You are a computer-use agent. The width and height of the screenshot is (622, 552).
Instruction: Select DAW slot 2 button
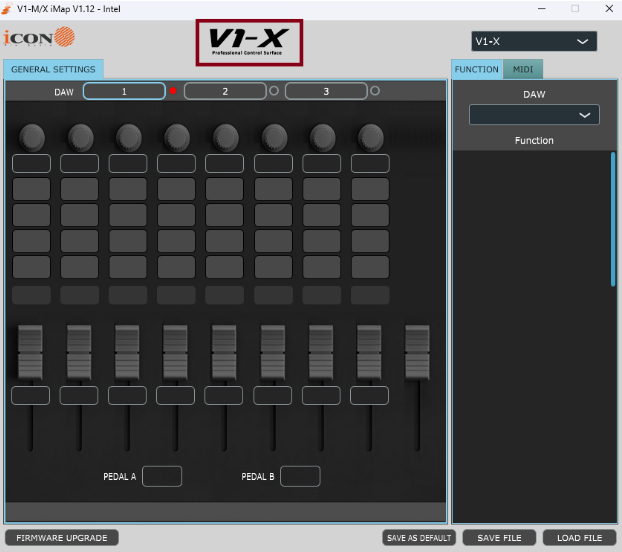pyautogui.click(x=225, y=91)
